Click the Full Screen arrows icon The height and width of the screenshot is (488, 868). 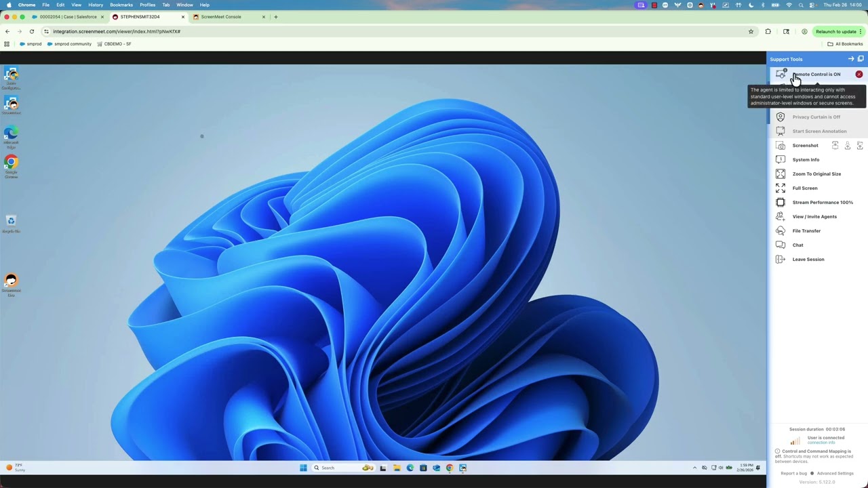(x=781, y=188)
